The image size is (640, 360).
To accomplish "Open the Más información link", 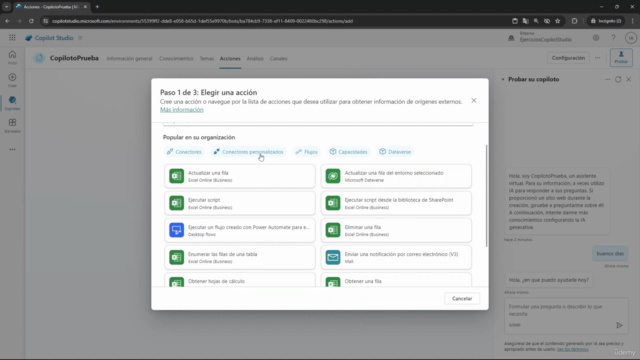I will click(182, 109).
